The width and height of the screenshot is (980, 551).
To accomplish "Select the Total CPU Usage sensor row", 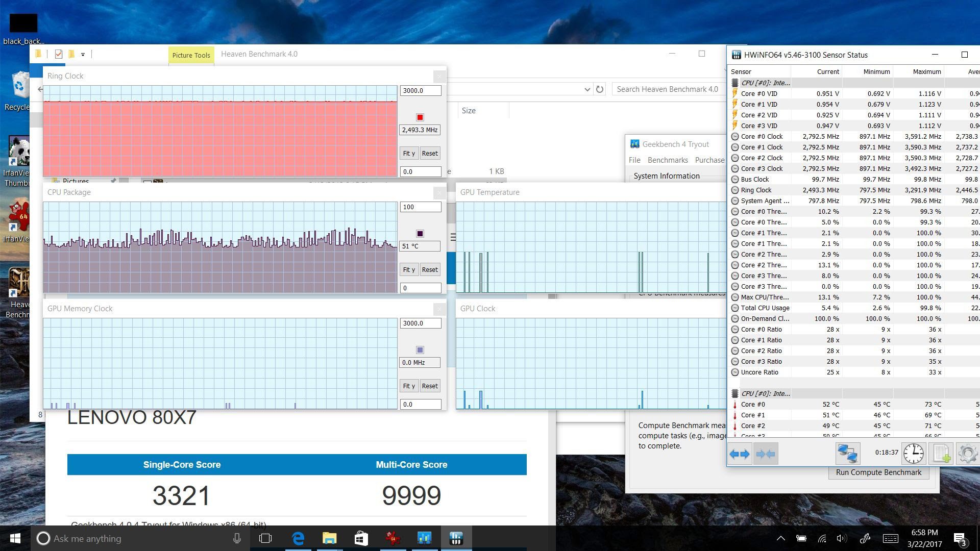I will 854,308.
